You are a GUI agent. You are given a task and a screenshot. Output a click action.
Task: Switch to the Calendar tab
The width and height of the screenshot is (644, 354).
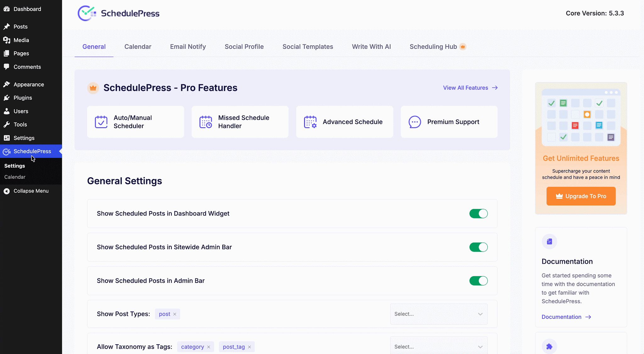138,47
